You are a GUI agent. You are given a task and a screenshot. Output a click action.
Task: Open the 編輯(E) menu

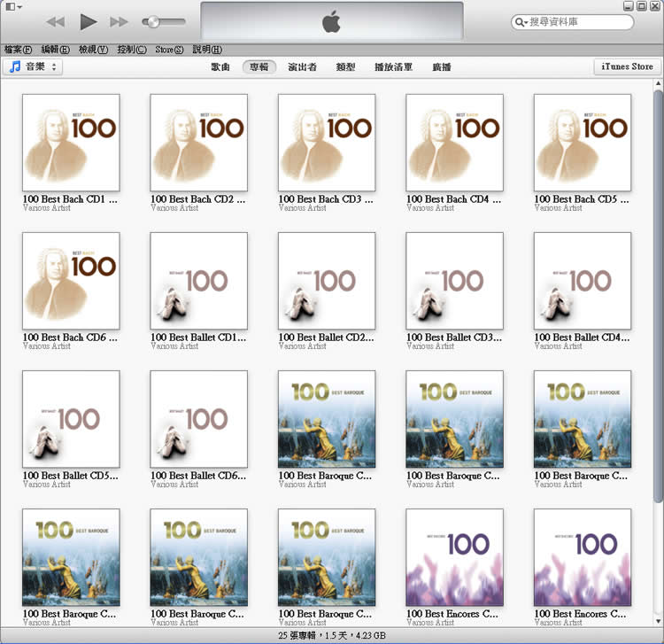(55, 50)
